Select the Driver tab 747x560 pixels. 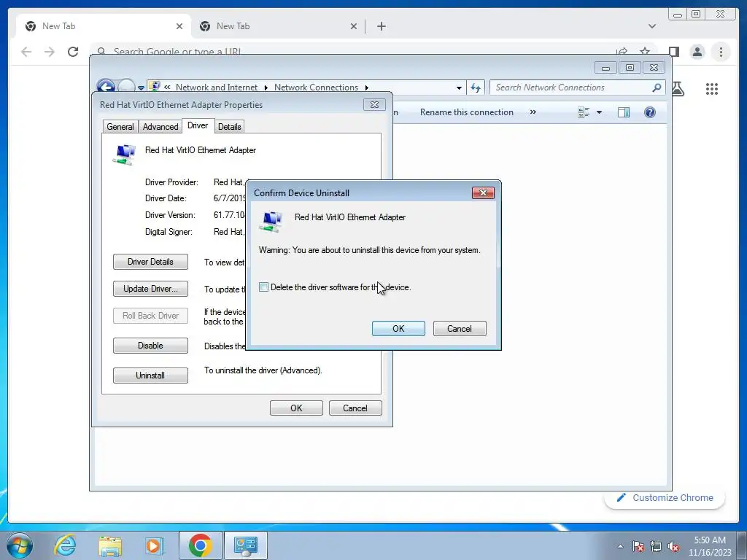(198, 125)
